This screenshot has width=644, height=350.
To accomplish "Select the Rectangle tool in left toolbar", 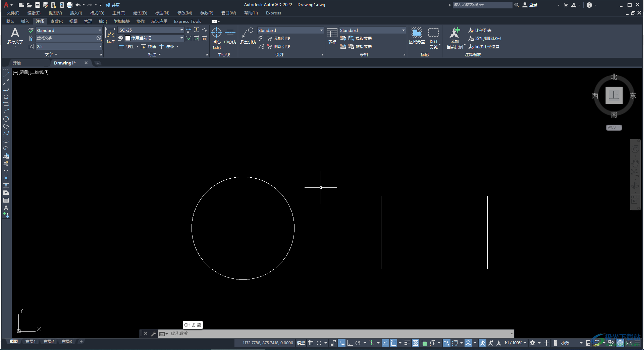I will coord(6,104).
